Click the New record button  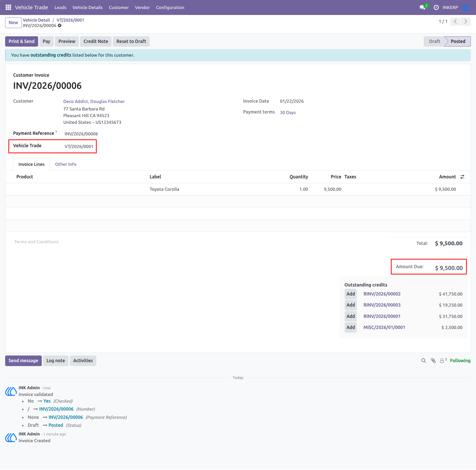tap(13, 23)
